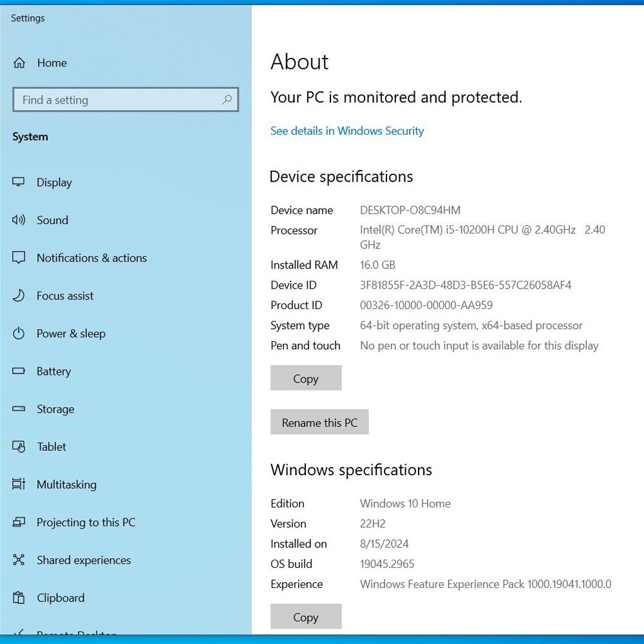Click the Multitasking icon
This screenshot has width=644, height=644.
[x=19, y=484]
